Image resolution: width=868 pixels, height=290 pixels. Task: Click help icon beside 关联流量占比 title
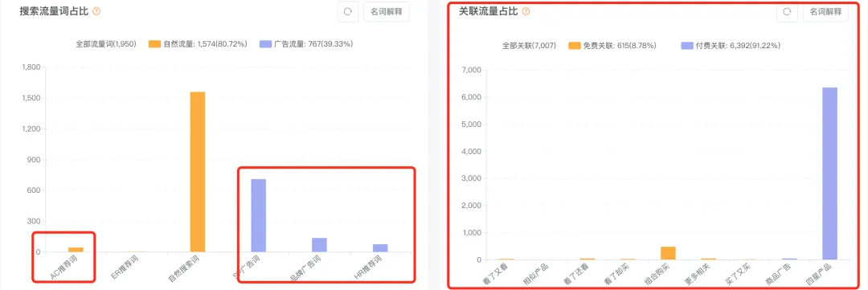point(526,11)
